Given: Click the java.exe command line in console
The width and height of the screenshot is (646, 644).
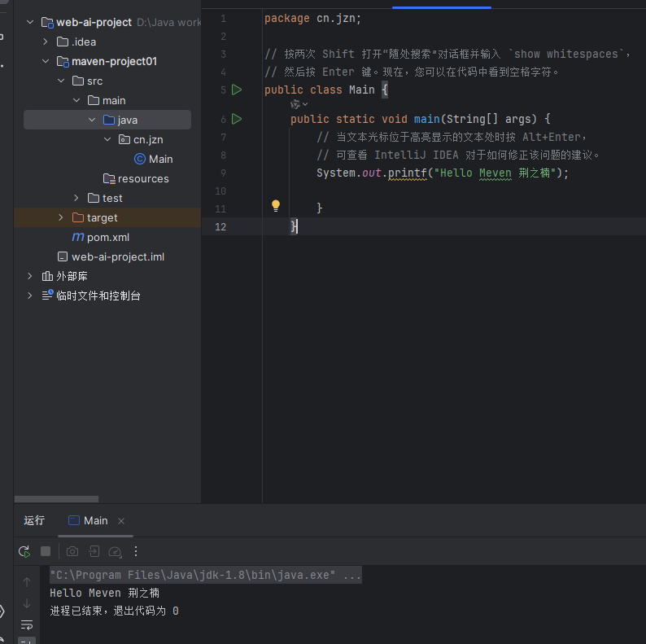Looking at the screenshot, I should pyautogui.click(x=206, y=575).
